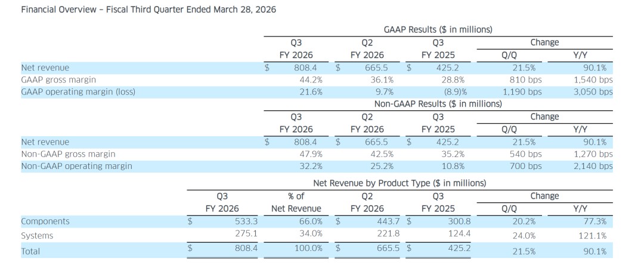Select Non-GAAP Results table title
This screenshot has height=264, width=644.
pos(438,104)
